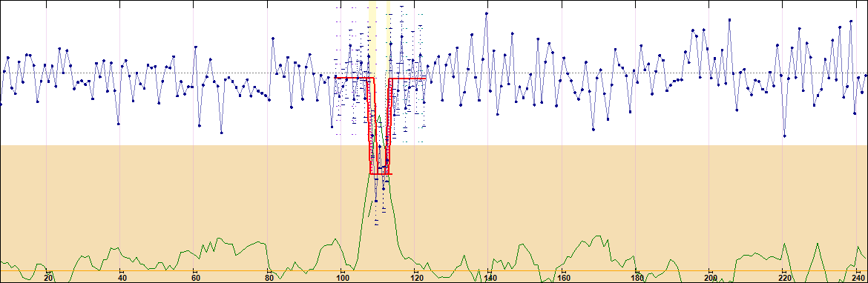Click the highest blue data point near 140

pyautogui.click(x=486, y=13)
